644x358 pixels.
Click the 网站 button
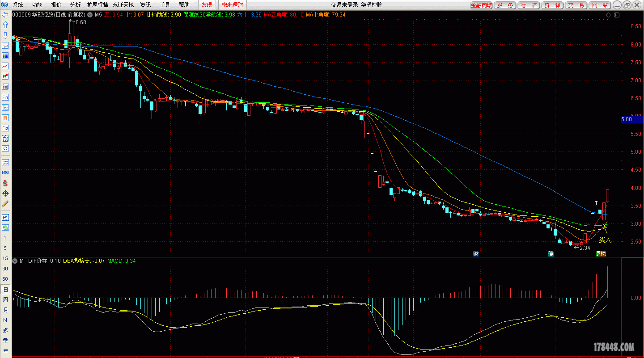(600, 5)
